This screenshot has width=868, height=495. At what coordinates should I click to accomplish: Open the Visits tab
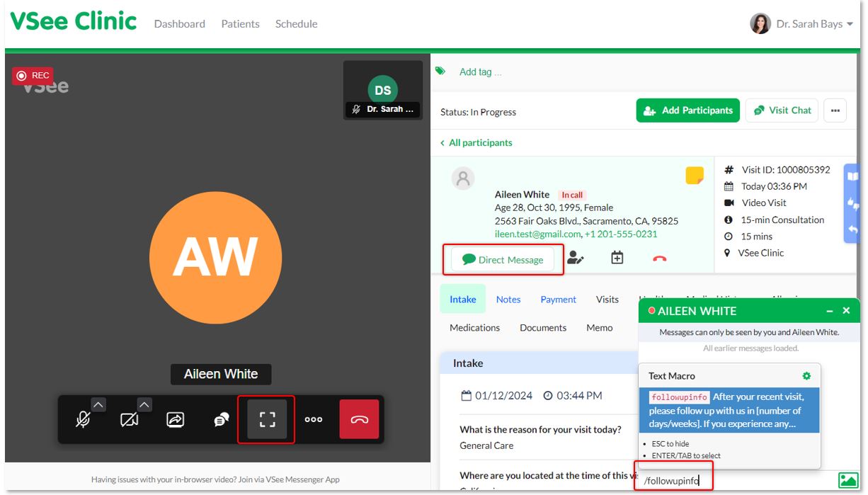(x=607, y=299)
